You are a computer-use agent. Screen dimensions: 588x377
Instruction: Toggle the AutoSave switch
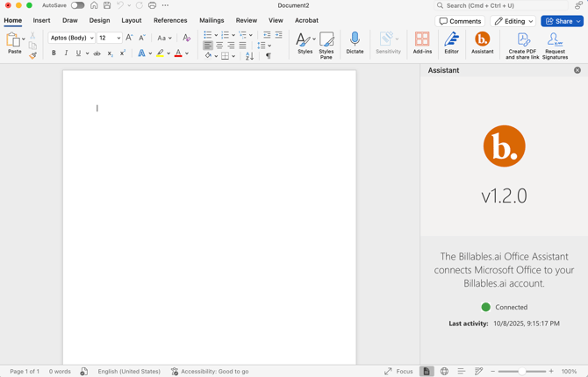(77, 5)
